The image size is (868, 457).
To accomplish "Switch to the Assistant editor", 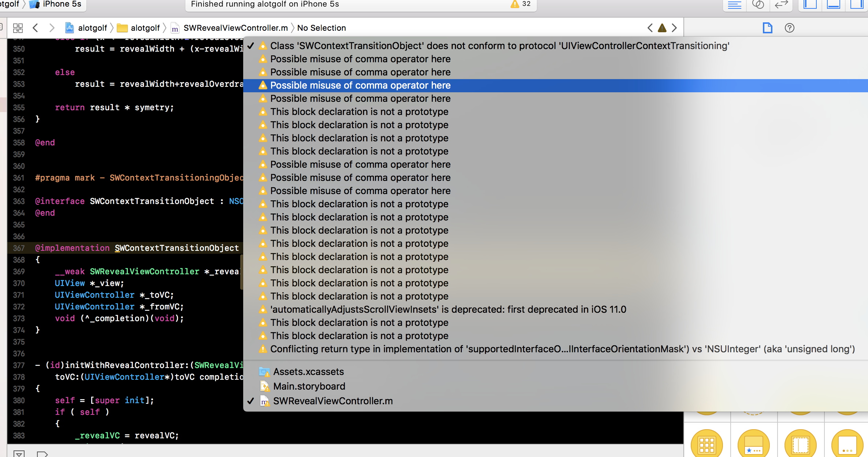I will (758, 4).
